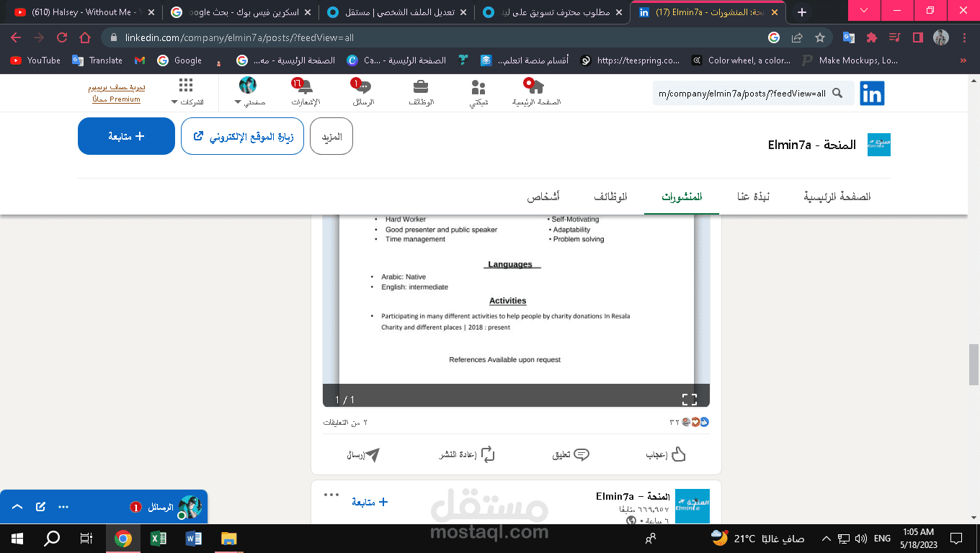Open the Translate bookmark
This screenshot has width=980, height=553.
click(x=97, y=60)
